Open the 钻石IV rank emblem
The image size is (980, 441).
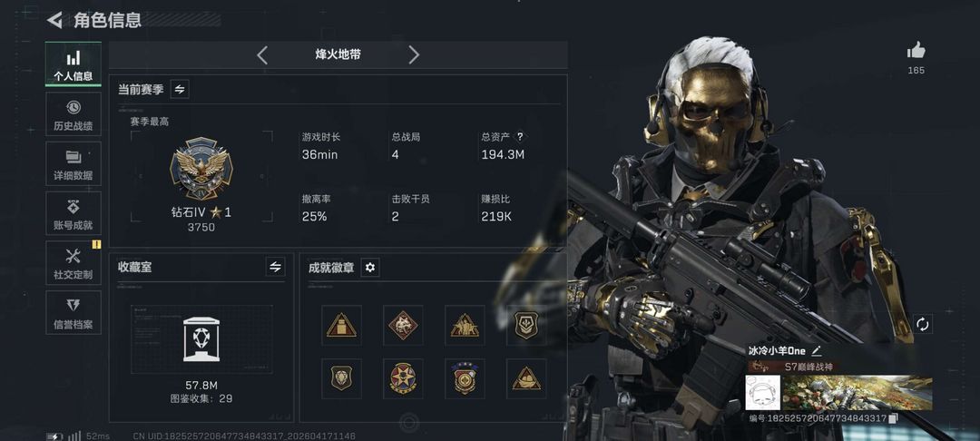click(201, 169)
